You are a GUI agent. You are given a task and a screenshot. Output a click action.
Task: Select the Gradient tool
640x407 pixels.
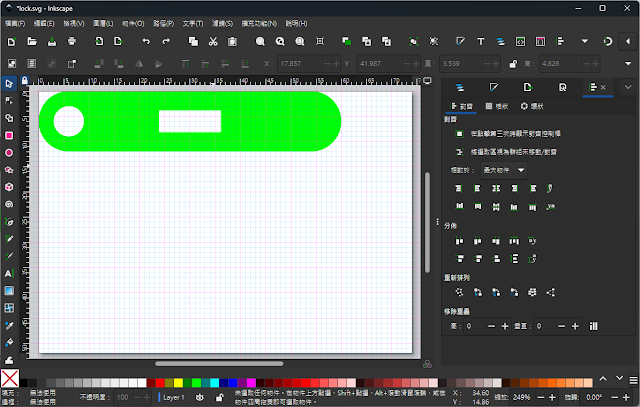(9, 291)
